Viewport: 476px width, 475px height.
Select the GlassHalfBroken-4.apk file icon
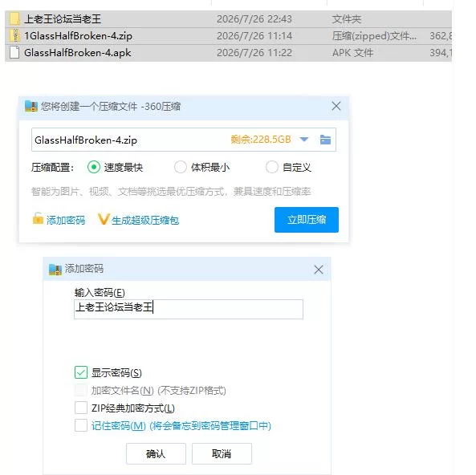click(x=14, y=52)
